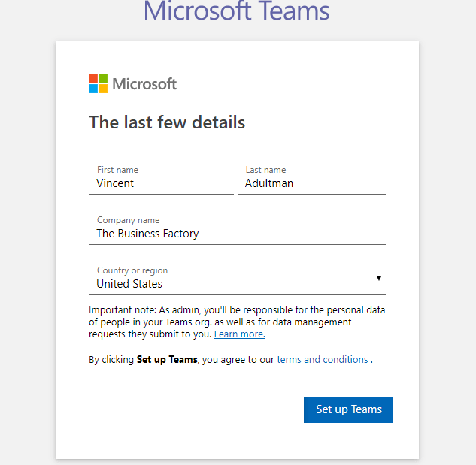Viewport: 476px width, 465px height.
Task: Click the Set up Teams button
Action: (348, 409)
